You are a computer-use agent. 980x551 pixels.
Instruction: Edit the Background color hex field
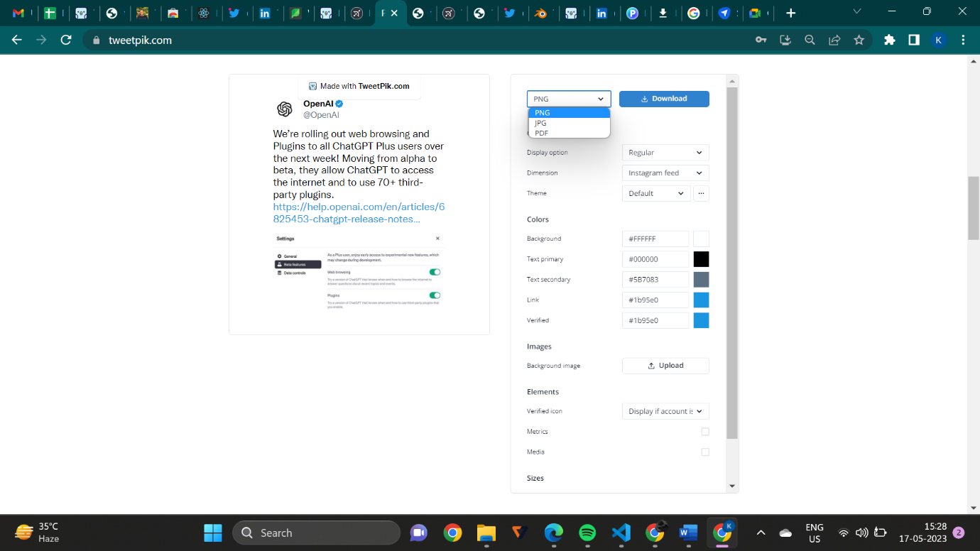655,239
